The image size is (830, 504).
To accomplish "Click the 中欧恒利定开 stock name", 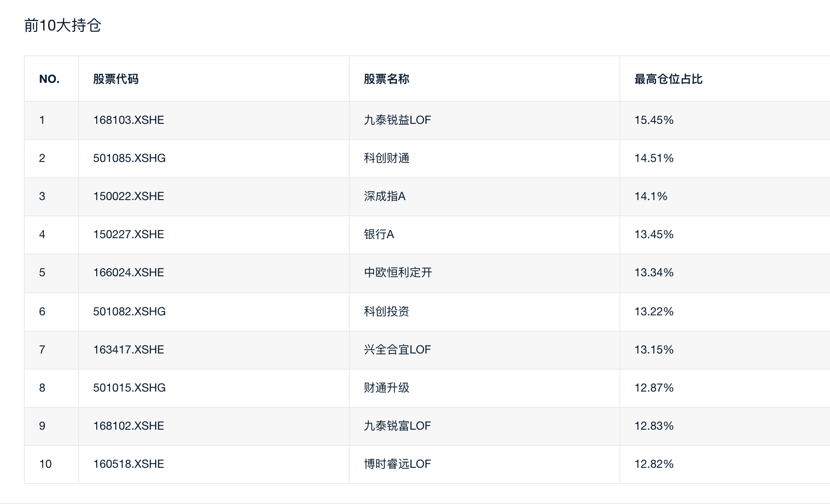I will [x=398, y=272].
